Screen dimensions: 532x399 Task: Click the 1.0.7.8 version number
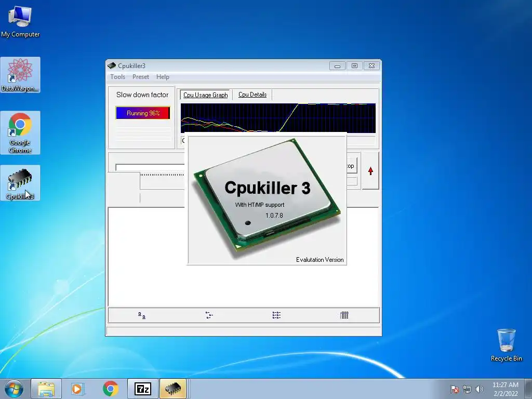tap(274, 216)
